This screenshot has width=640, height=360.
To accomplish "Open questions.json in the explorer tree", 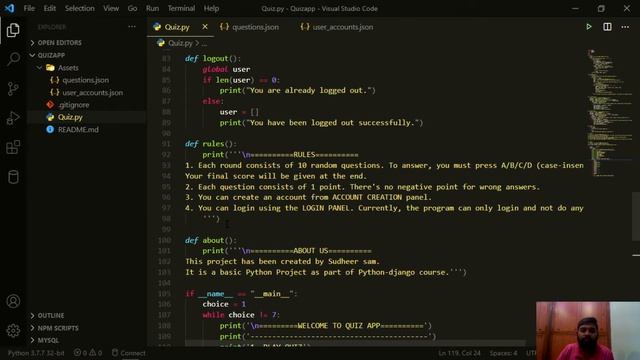I will pyautogui.click(x=85, y=80).
